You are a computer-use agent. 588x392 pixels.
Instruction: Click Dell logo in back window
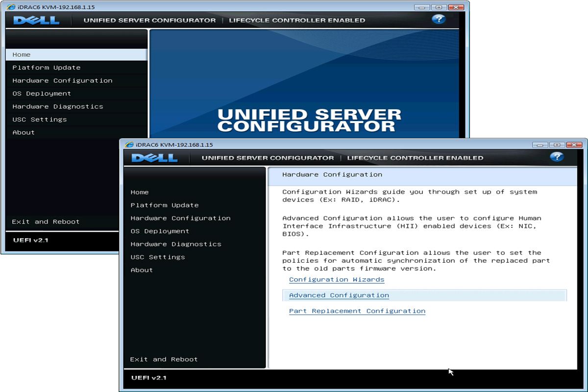point(36,20)
